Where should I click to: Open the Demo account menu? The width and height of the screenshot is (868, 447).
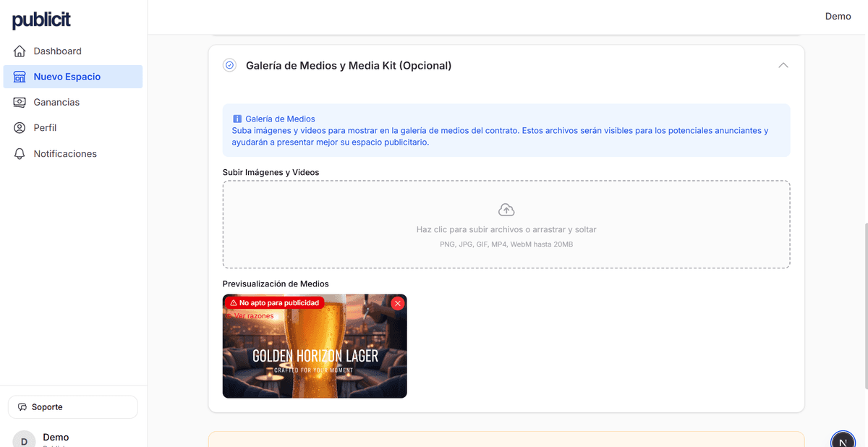(838, 16)
